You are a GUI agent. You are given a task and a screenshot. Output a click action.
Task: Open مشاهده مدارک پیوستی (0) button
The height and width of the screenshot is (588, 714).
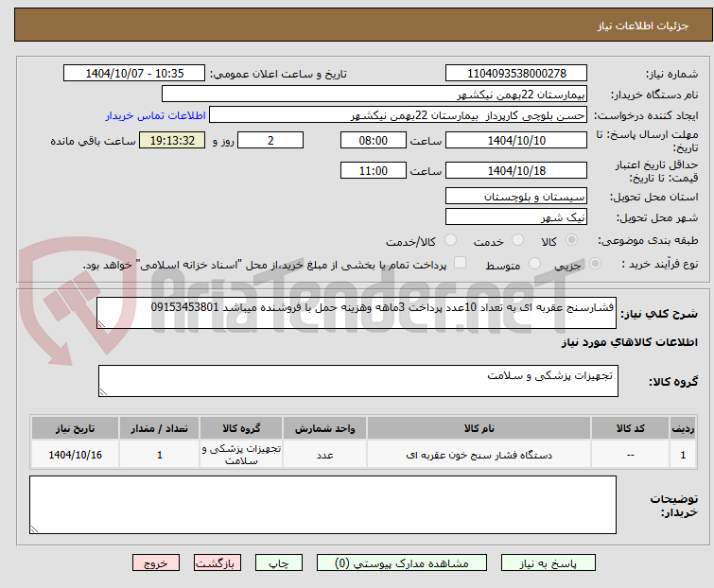point(402,563)
